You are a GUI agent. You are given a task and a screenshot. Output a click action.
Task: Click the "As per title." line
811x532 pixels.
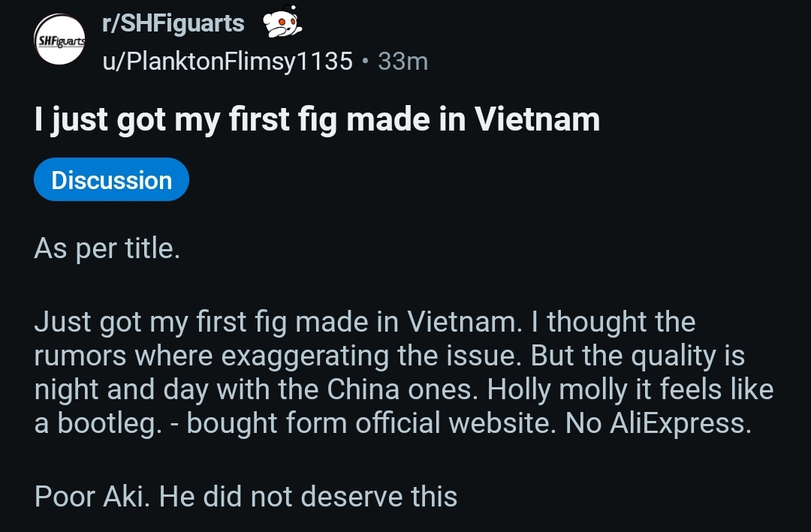107,248
